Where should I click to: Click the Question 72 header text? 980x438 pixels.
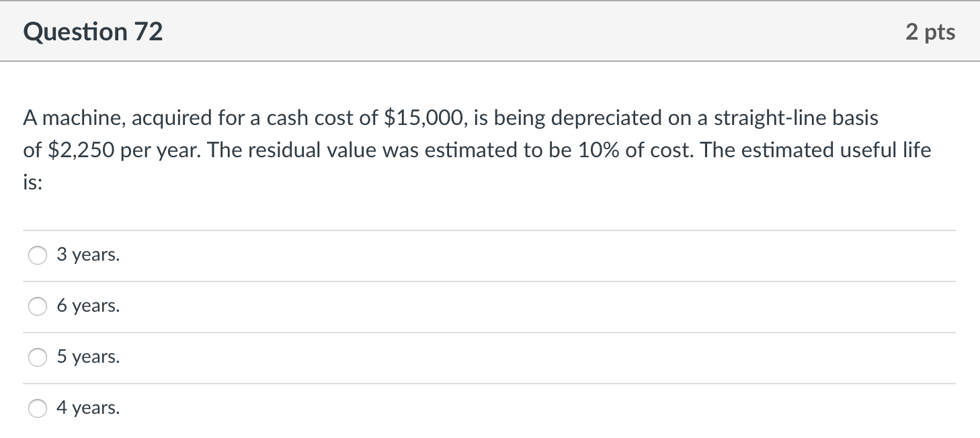93,31
